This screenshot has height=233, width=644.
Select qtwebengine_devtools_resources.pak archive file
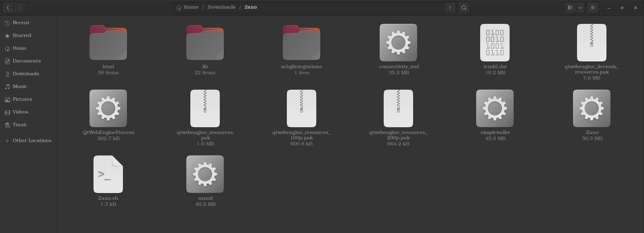point(591,43)
